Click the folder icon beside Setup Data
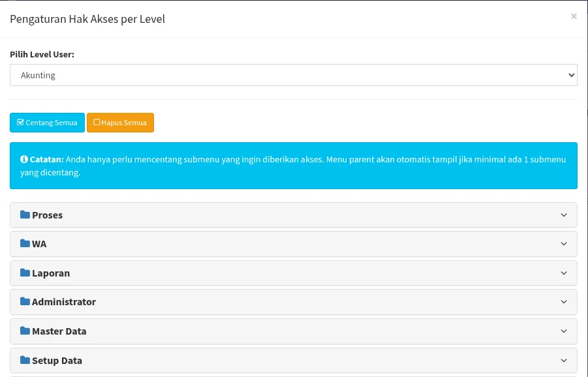Viewport: 588px width, 377px height. [x=25, y=360]
